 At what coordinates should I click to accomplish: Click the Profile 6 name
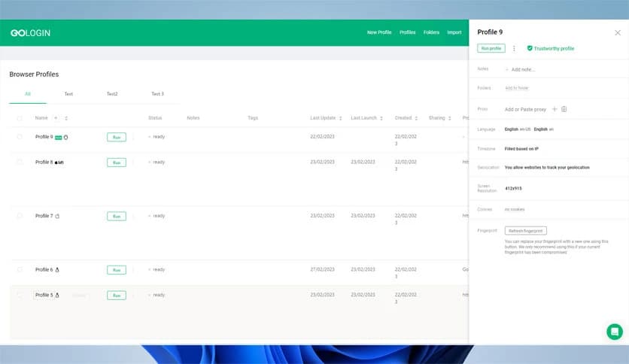point(44,269)
